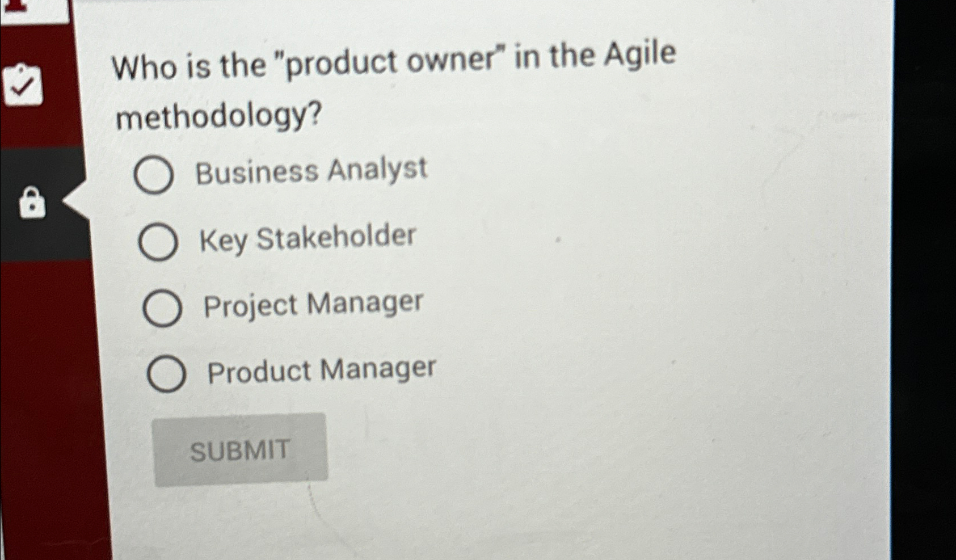Click the red number badge at top left
The width and height of the screenshot is (956, 560).
click(x=17, y=7)
